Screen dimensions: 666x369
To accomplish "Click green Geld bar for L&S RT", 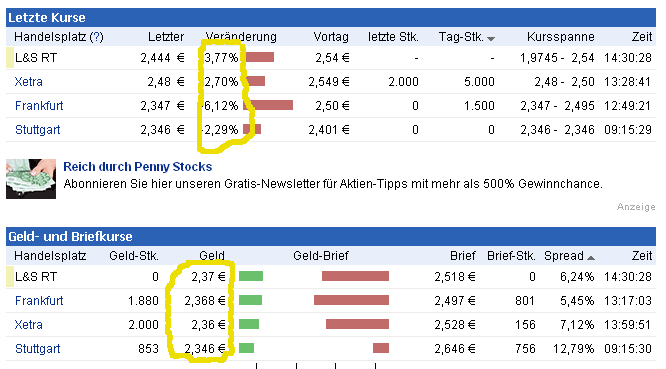I will 251,276.
